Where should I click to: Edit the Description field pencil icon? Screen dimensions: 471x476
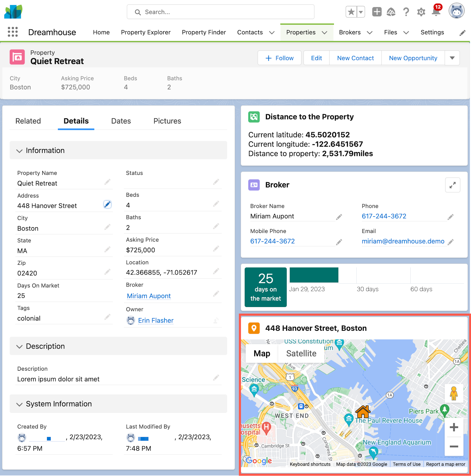[216, 378]
